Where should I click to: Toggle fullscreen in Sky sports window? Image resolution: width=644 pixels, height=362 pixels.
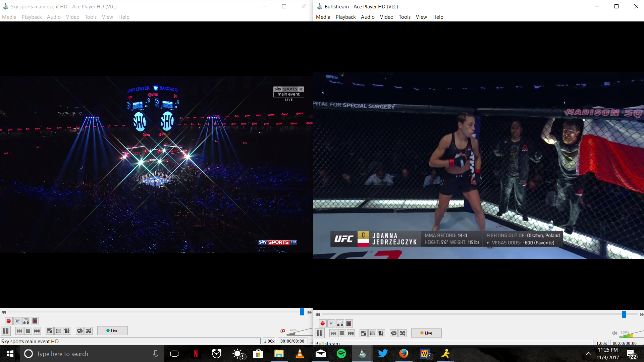tap(50, 331)
